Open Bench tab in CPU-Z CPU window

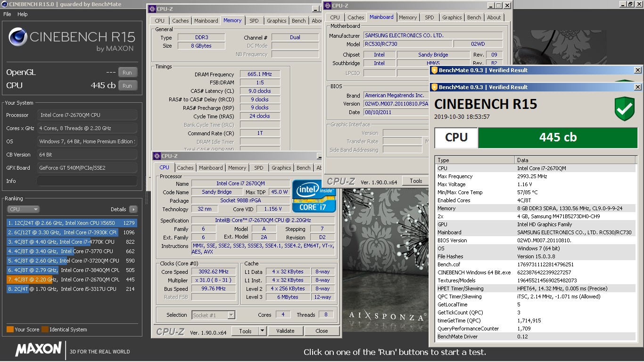(x=304, y=168)
